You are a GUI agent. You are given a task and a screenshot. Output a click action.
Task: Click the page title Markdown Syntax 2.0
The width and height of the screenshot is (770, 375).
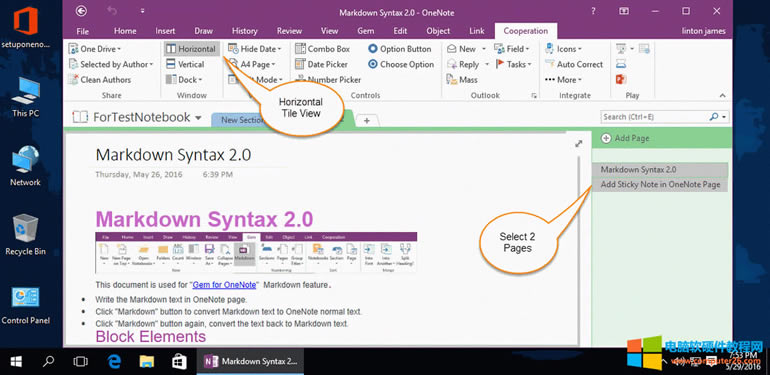point(173,155)
